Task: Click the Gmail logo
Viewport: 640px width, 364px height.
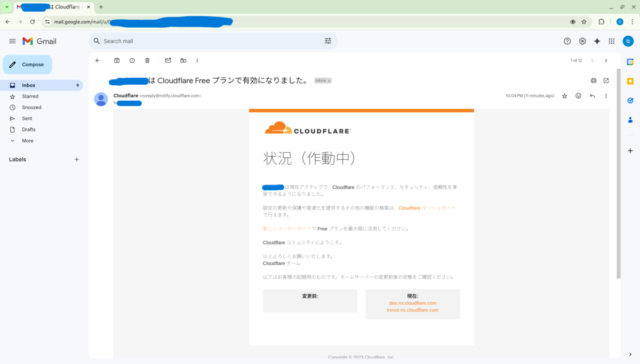Action: [x=39, y=41]
